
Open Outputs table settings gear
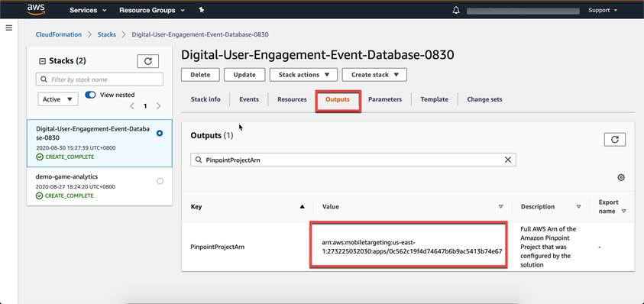621,177
